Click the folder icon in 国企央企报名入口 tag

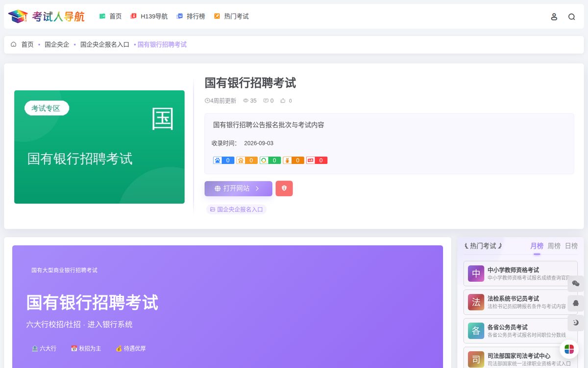click(x=213, y=210)
